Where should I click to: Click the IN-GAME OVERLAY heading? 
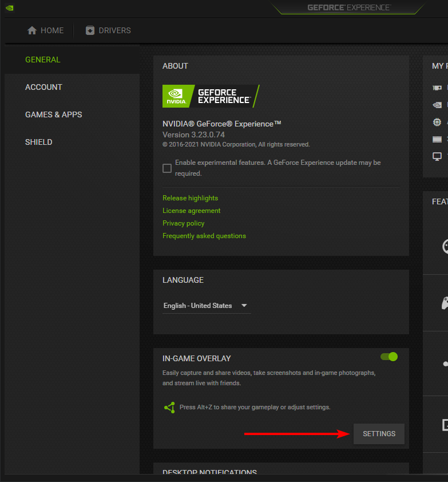[x=197, y=358]
